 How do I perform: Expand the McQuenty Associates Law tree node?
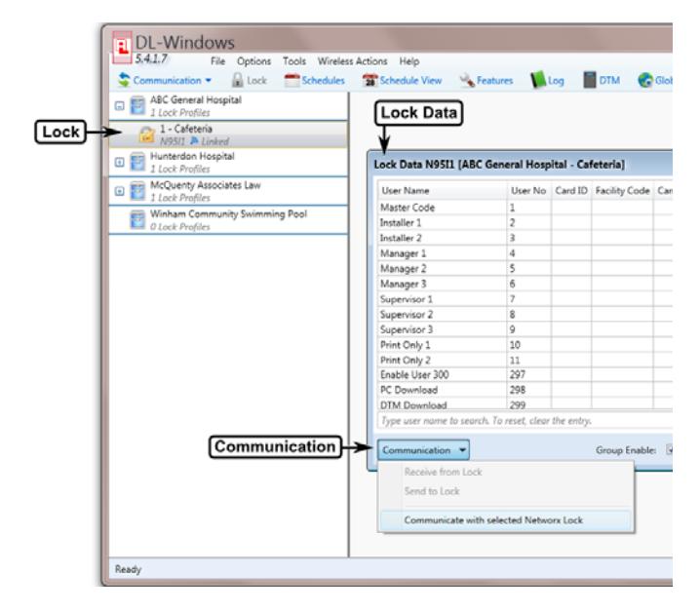click(119, 191)
